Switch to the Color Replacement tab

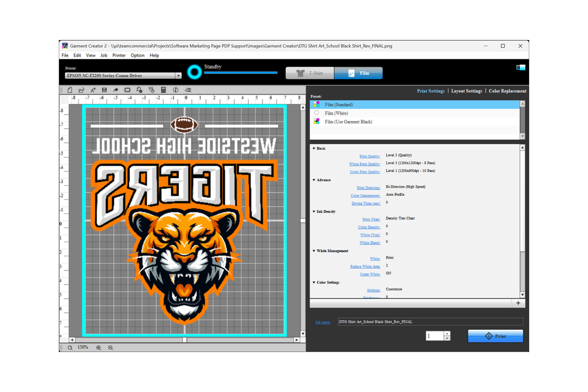click(x=508, y=91)
